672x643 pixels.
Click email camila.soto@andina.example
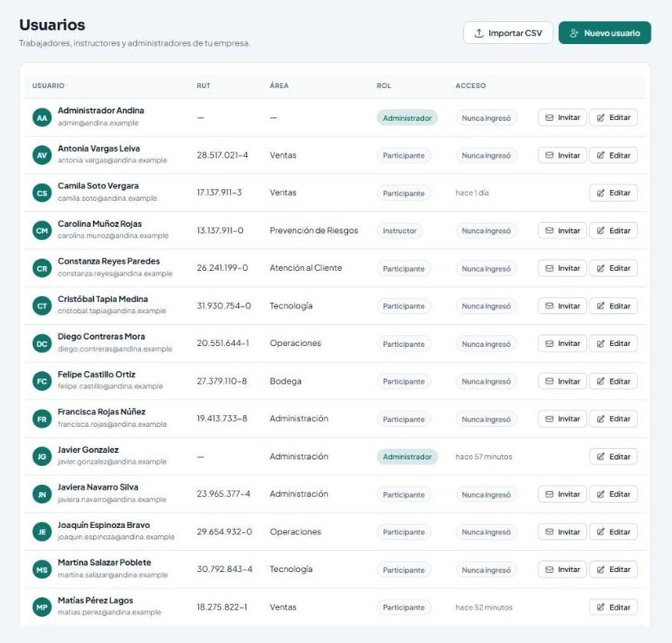(x=107, y=198)
